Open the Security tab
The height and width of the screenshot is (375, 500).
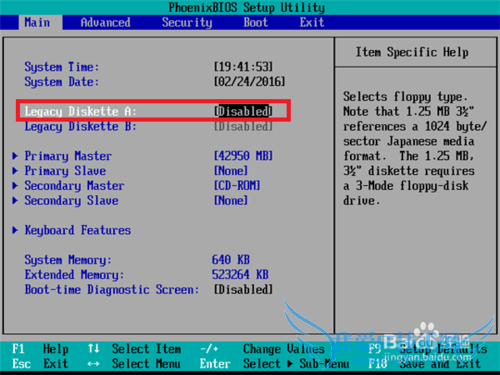187,23
